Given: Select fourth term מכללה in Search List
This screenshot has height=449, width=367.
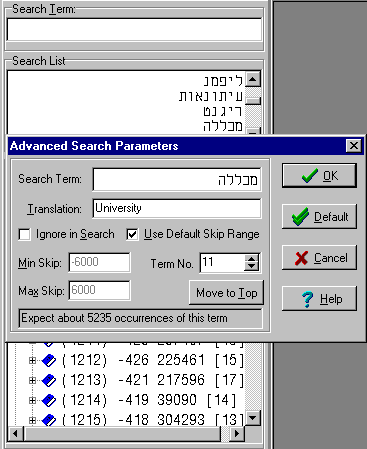Looking at the screenshot, I should [223, 126].
